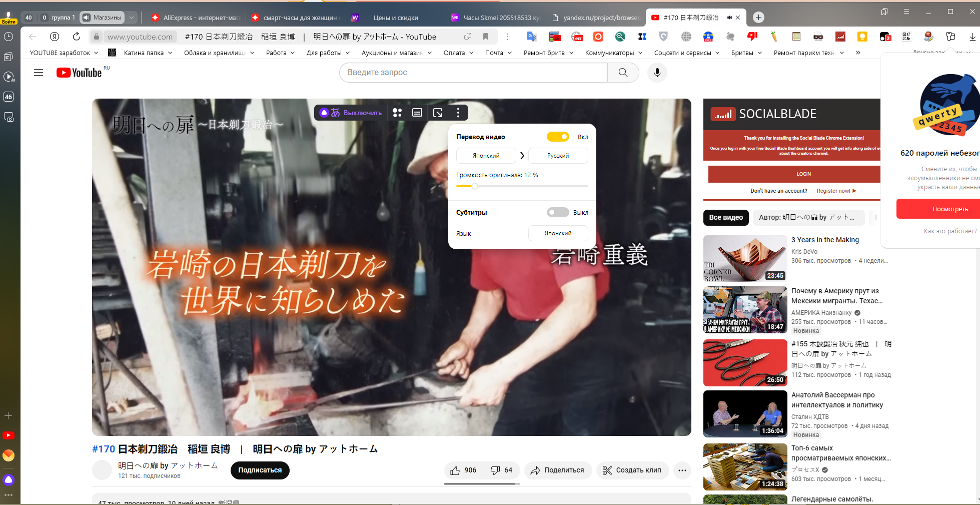Open the Японский subtitles language dropdown
The height and width of the screenshot is (505, 980).
click(x=558, y=233)
